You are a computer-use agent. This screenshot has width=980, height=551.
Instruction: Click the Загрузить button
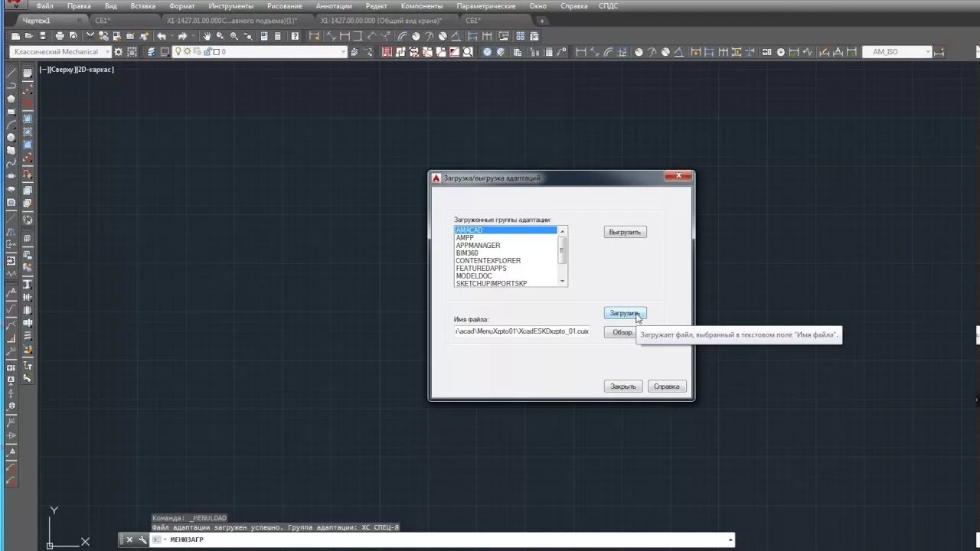(625, 313)
